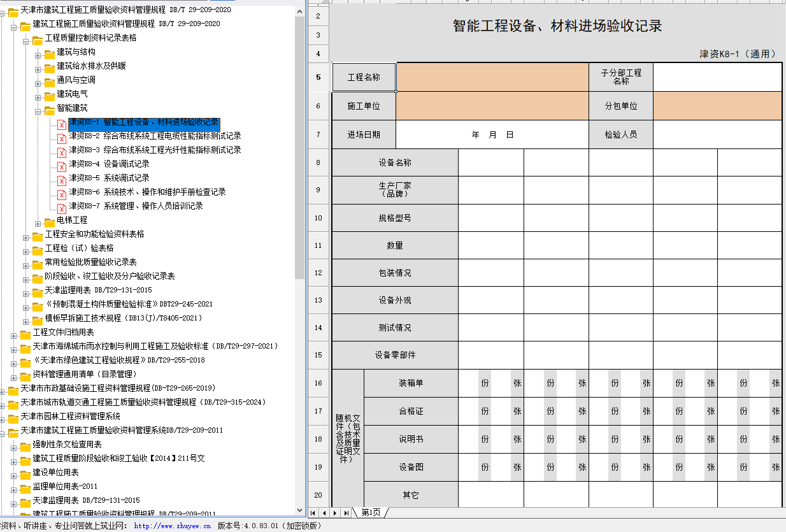Click the folder icon of 强制性条文检查用表
Screen dimensions: 786x532
[25, 446]
